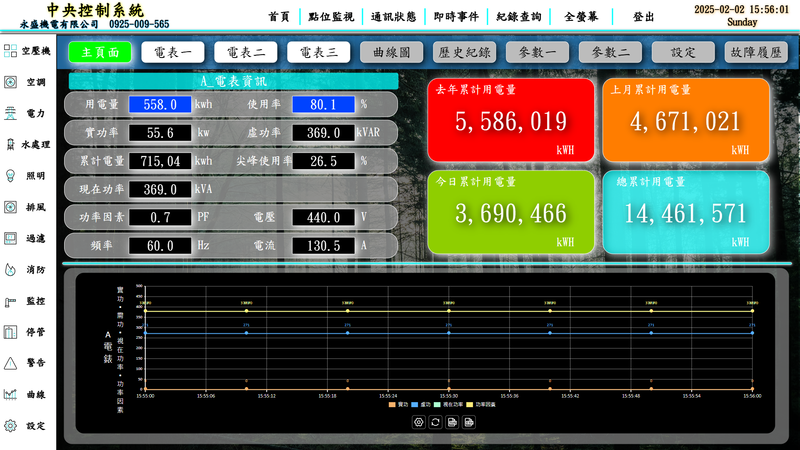Open the 参數二 tab

610,52
